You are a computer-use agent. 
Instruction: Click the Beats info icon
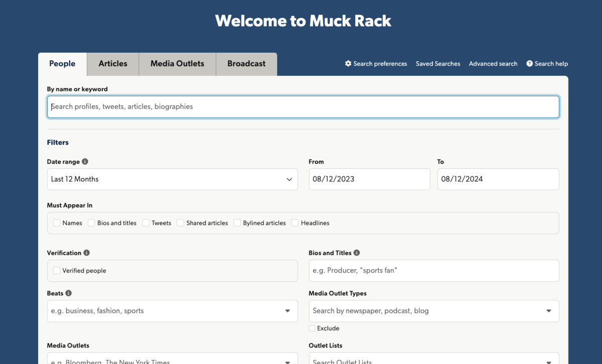(69, 293)
